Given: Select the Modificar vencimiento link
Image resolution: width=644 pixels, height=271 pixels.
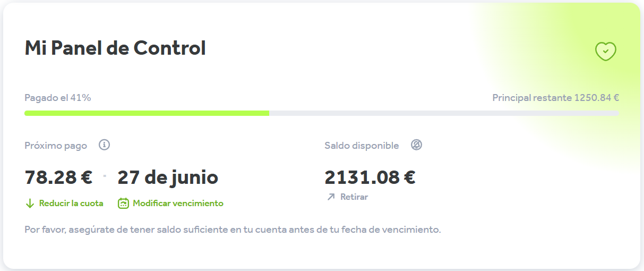Looking at the screenshot, I should pyautogui.click(x=178, y=204).
